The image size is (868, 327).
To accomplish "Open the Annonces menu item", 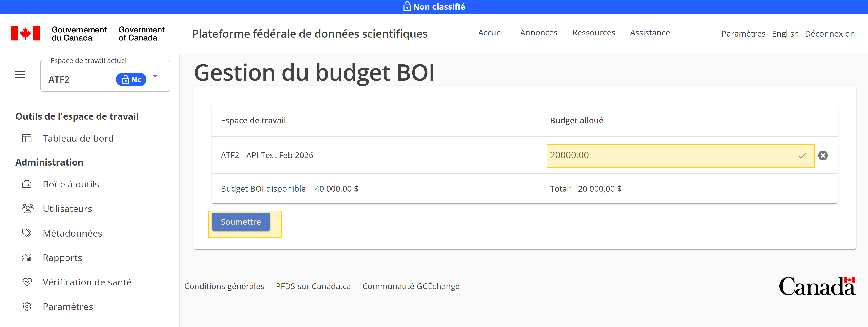I will click(x=538, y=33).
